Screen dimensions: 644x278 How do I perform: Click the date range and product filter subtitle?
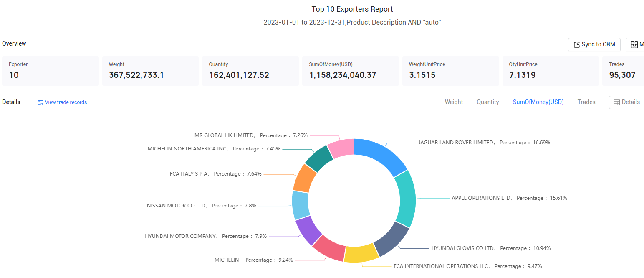click(x=352, y=23)
